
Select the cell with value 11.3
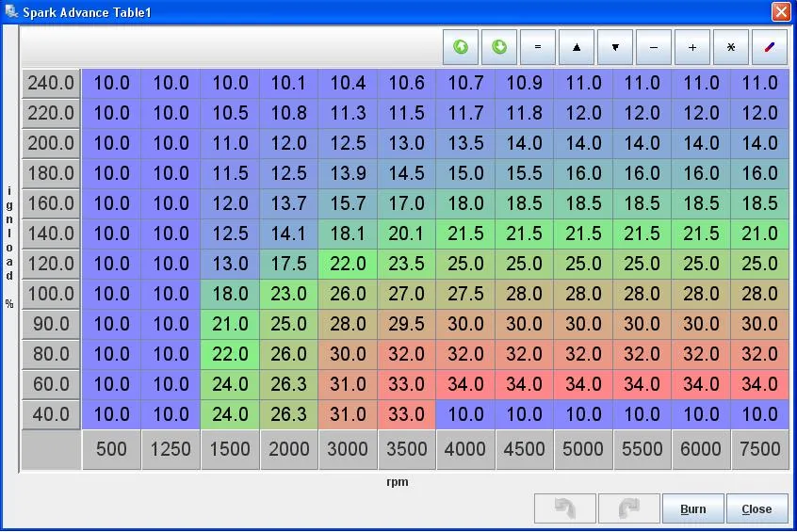click(x=348, y=113)
